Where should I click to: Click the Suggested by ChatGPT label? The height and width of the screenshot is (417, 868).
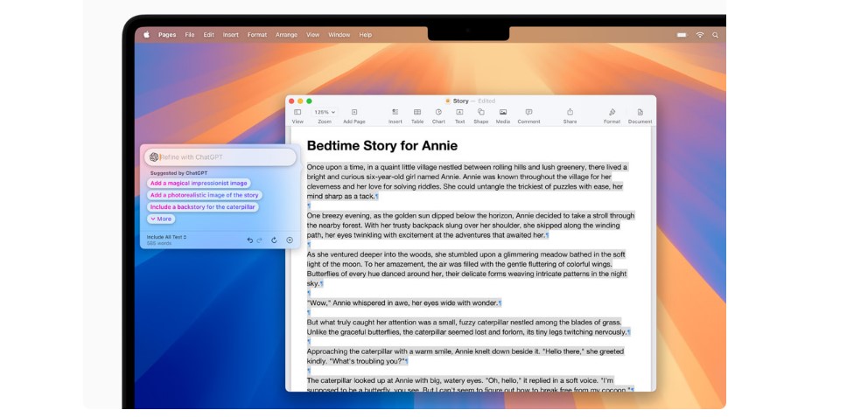tap(178, 173)
